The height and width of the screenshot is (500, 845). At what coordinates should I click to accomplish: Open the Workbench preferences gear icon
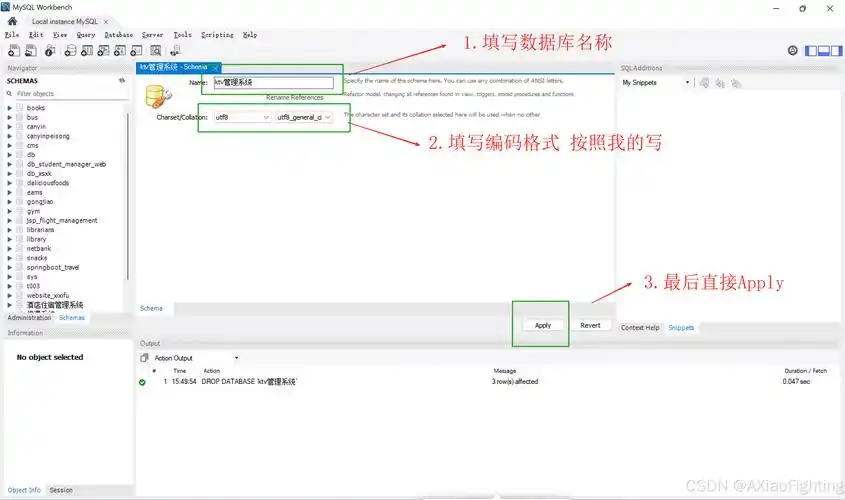pos(793,50)
